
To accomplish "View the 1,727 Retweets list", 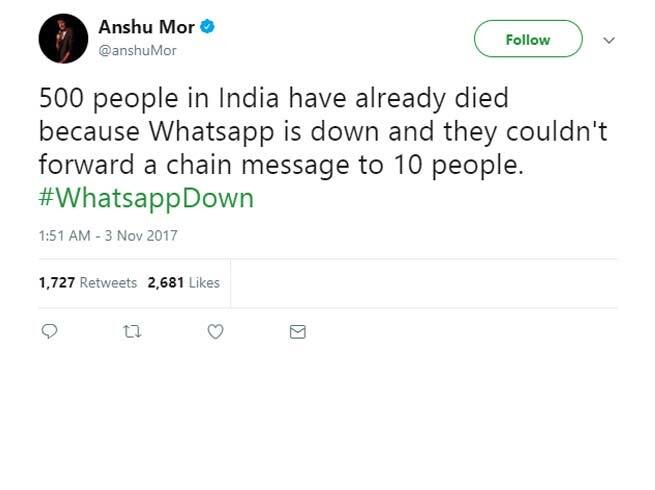I will pos(88,283).
